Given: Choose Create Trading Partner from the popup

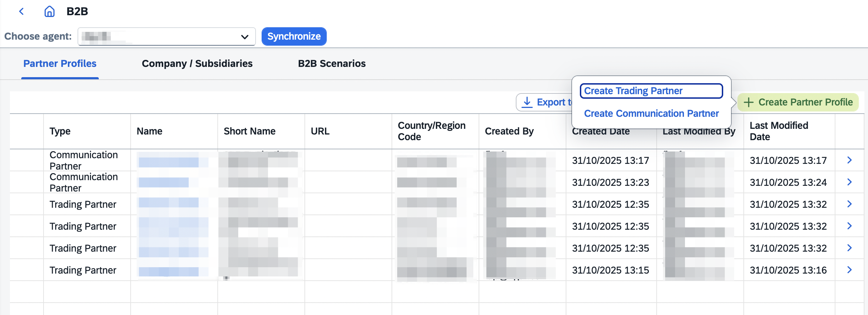Looking at the screenshot, I should coord(651,91).
